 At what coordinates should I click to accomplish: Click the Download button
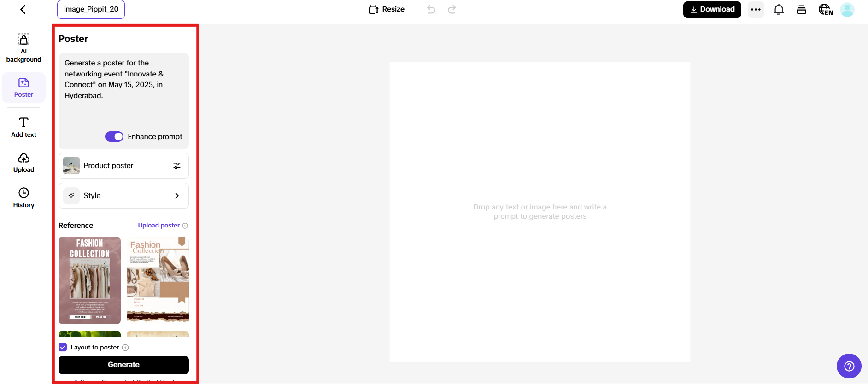click(712, 10)
